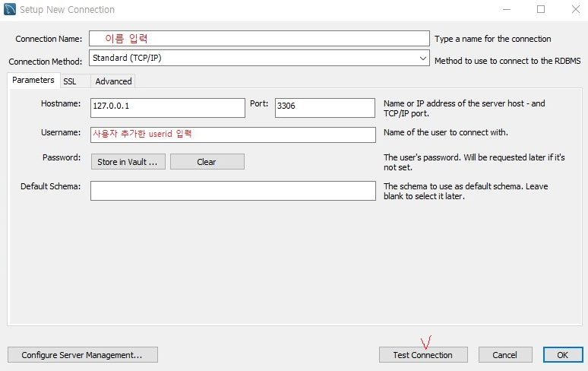Select the Username input field
588x371 pixels.
coord(233,135)
